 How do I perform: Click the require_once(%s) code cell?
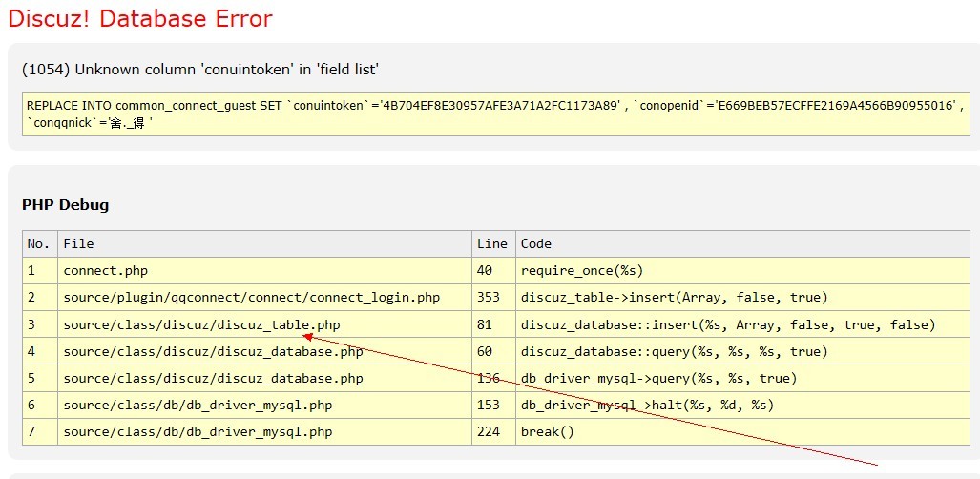click(582, 270)
